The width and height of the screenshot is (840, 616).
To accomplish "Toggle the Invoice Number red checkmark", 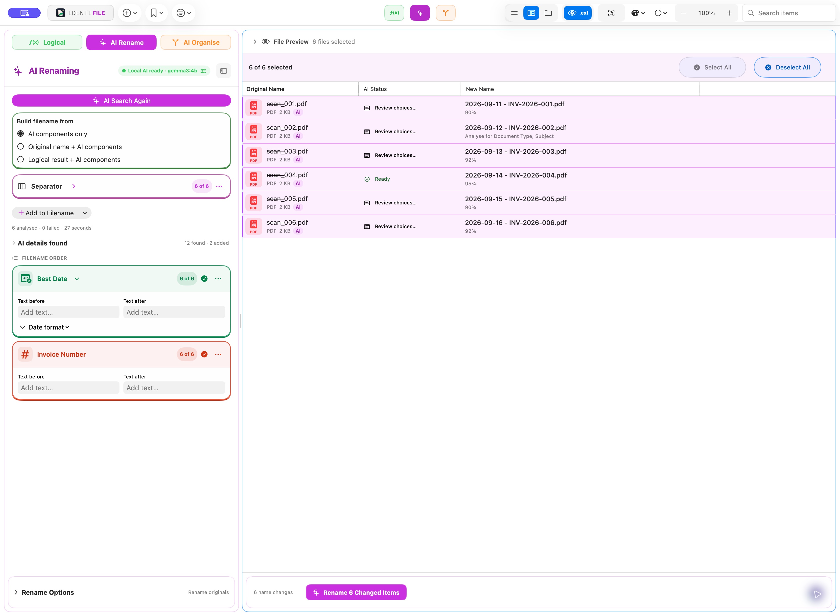I will point(204,354).
